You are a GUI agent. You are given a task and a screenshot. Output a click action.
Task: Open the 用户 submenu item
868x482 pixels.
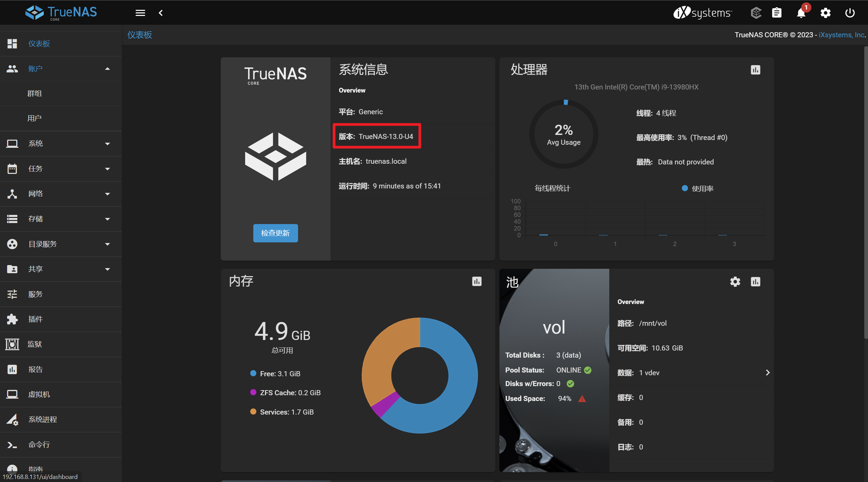pyautogui.click(x=35, y=118)
